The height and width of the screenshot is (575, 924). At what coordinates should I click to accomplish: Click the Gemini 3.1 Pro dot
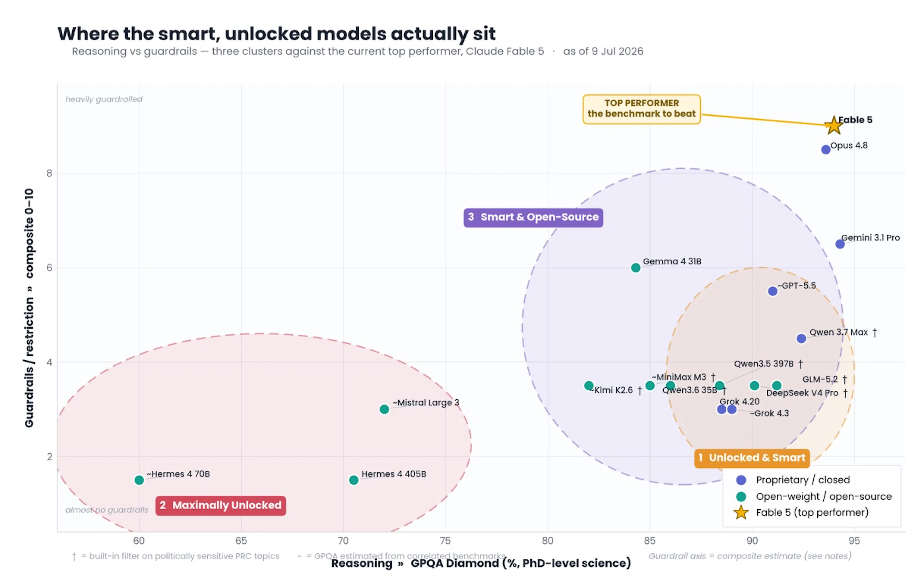click(x=840, y=244)
